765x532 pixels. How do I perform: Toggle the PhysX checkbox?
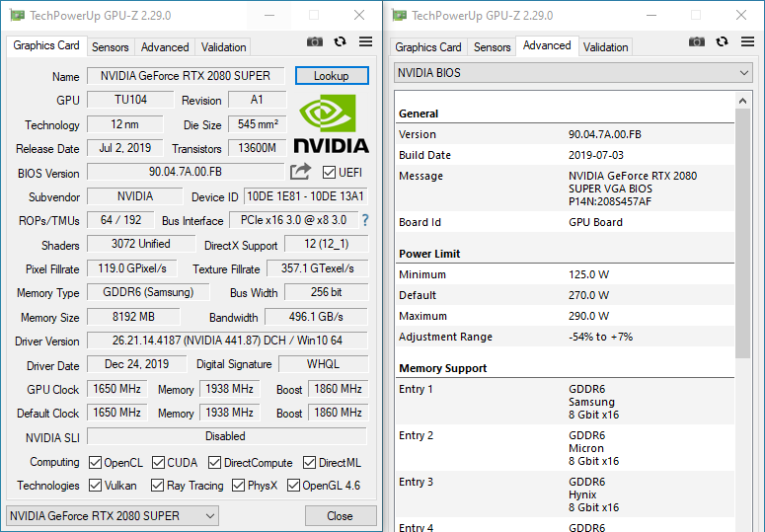pyautogui.click(x=238, y=486)
